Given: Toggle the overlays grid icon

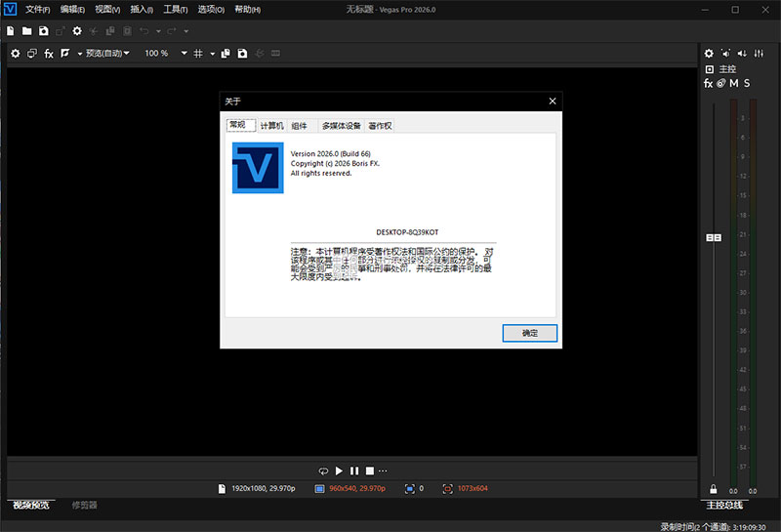Looking at the screenshot, I should tap(198, 54).
